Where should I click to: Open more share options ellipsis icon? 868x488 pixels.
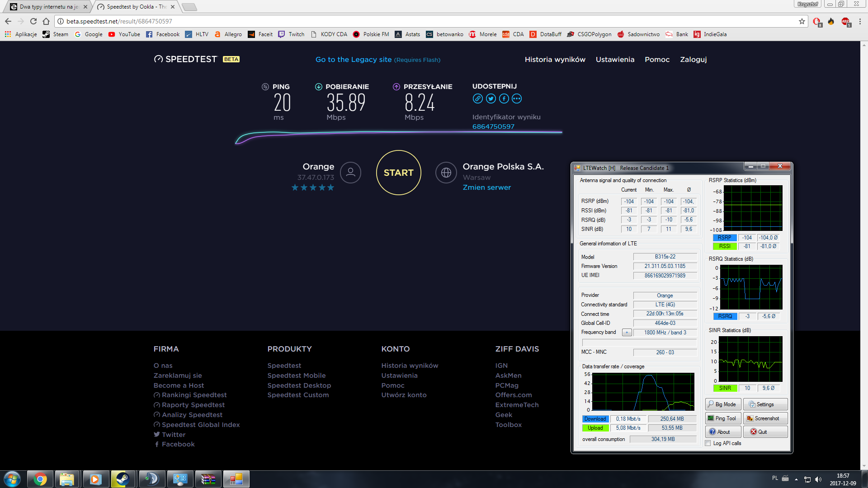click(x=517, y=99)
